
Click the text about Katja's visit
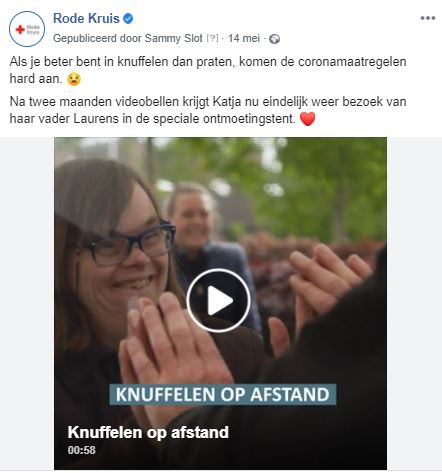(x=208, y=110)
